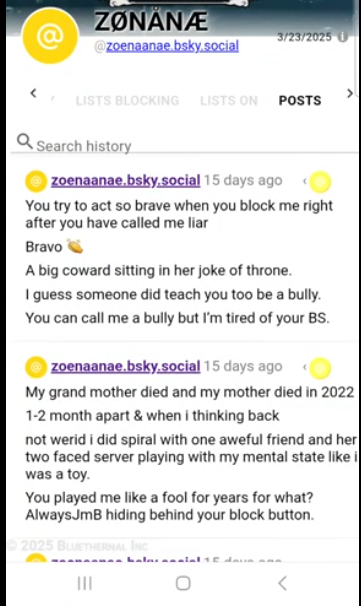The height and width of the screenshot is (606, 361).
Task: Switch to the LISTS BLOCKING tab
Action: coord(128,100)
